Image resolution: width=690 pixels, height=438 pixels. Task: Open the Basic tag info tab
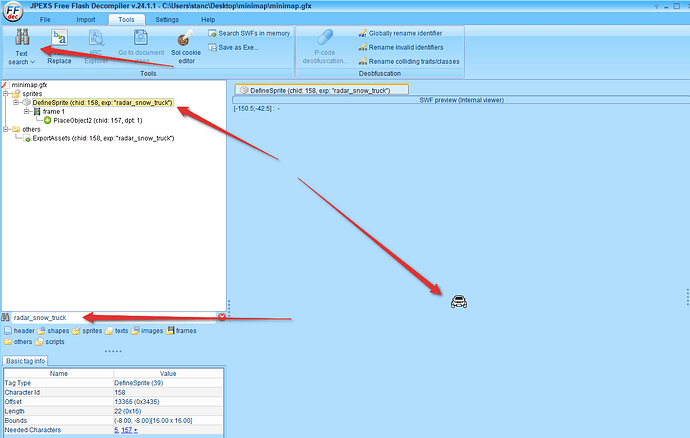(26, 361)
